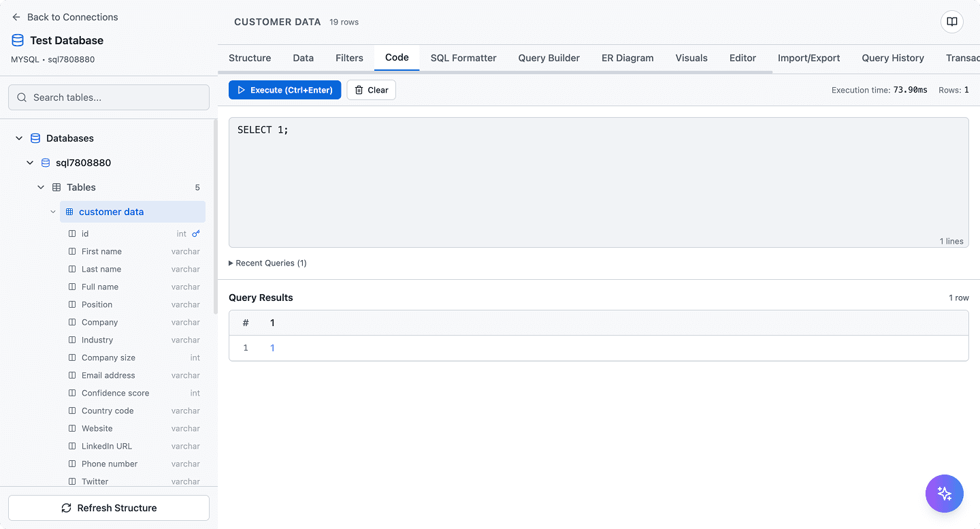
Task: Switch to the ER Diagram tab
Action: pos(627,58)
